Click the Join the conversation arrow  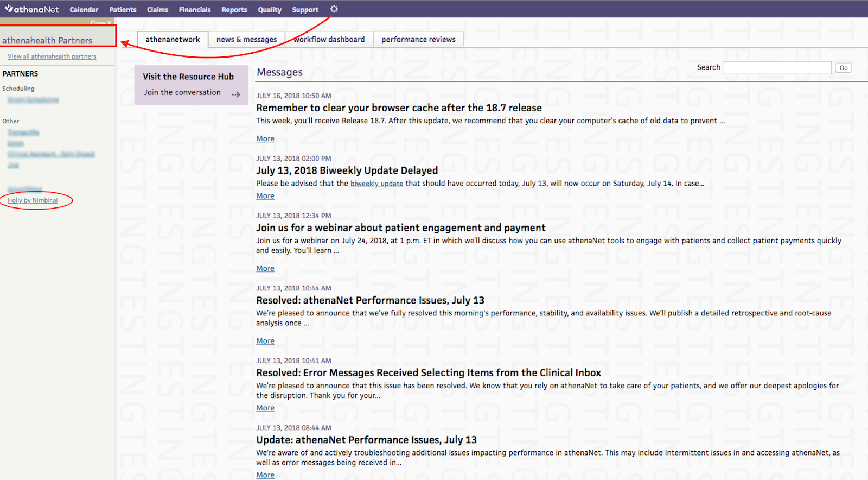pos(235,94)
